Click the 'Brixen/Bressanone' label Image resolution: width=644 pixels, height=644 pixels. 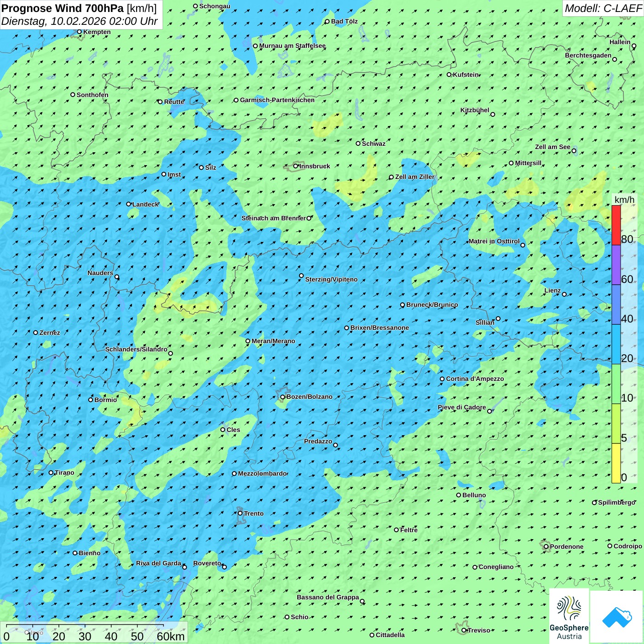tap(379, 328)
